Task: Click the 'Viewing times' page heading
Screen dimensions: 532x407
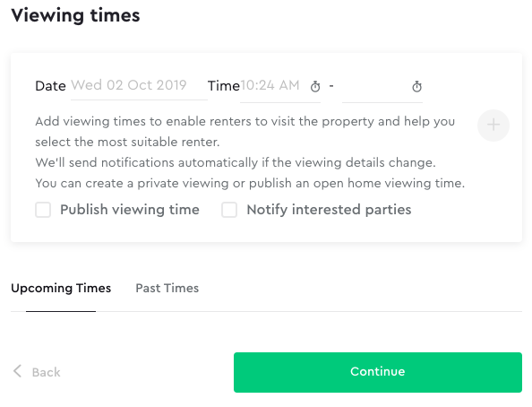Action: coord(75,15)
